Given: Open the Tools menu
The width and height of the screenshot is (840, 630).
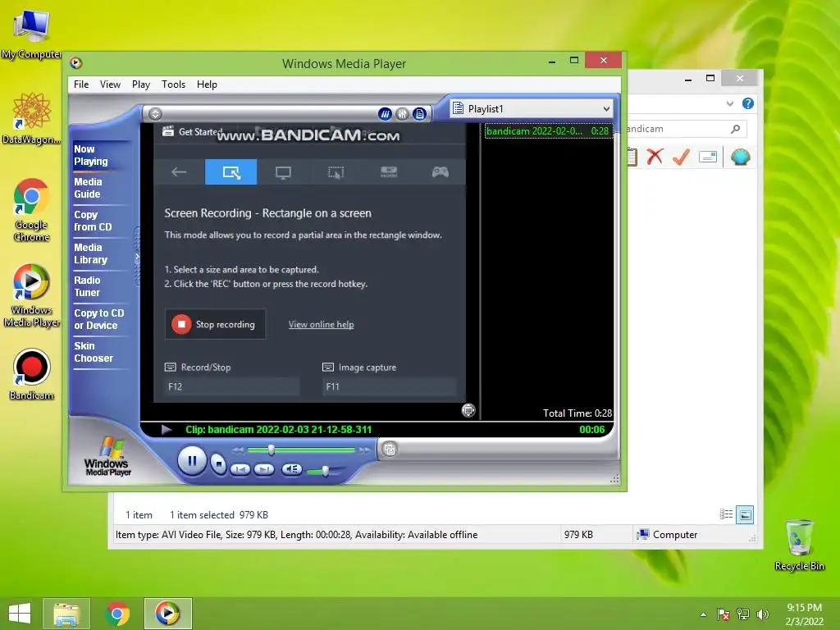Looking at the screenshot, I should [x=174, y=84].
